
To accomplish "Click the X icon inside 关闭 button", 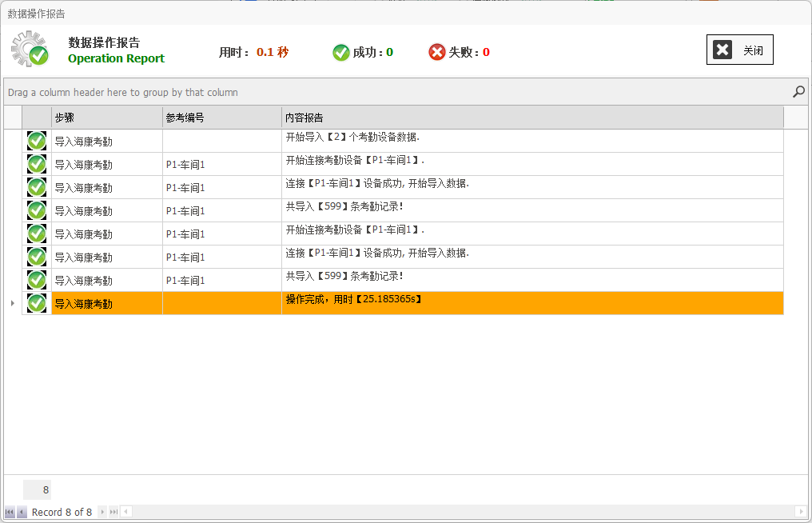I will point(722,49).
